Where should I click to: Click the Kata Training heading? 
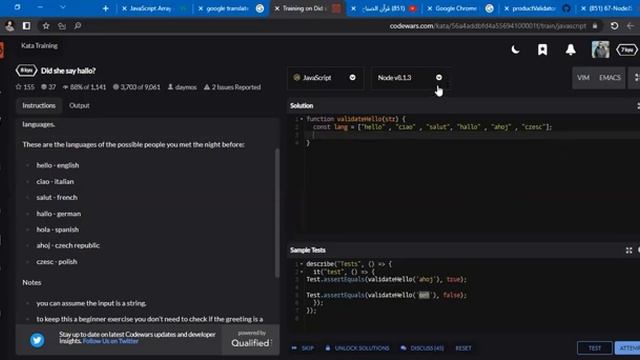pos(39,46)
